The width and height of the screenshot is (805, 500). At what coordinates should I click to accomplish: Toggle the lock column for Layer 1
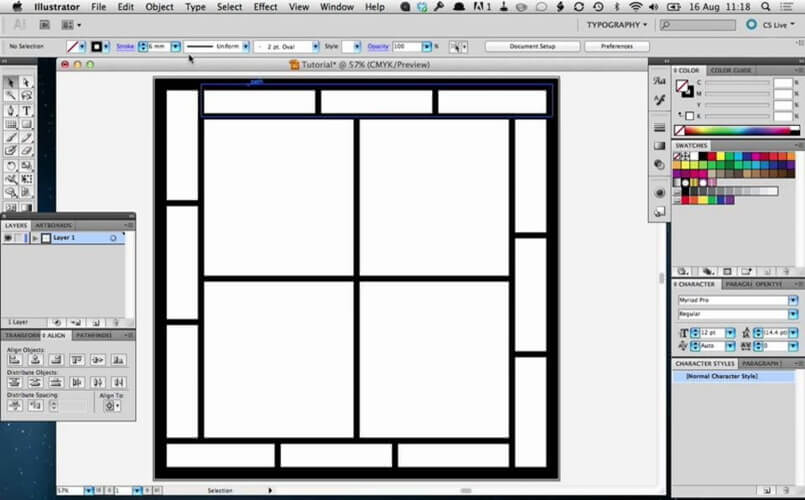pos(18,238)
